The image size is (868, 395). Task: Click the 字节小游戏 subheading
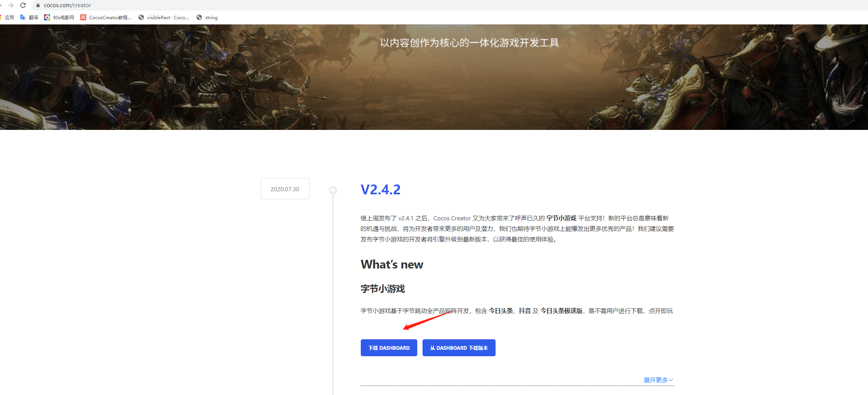click(x=383, y=289)
